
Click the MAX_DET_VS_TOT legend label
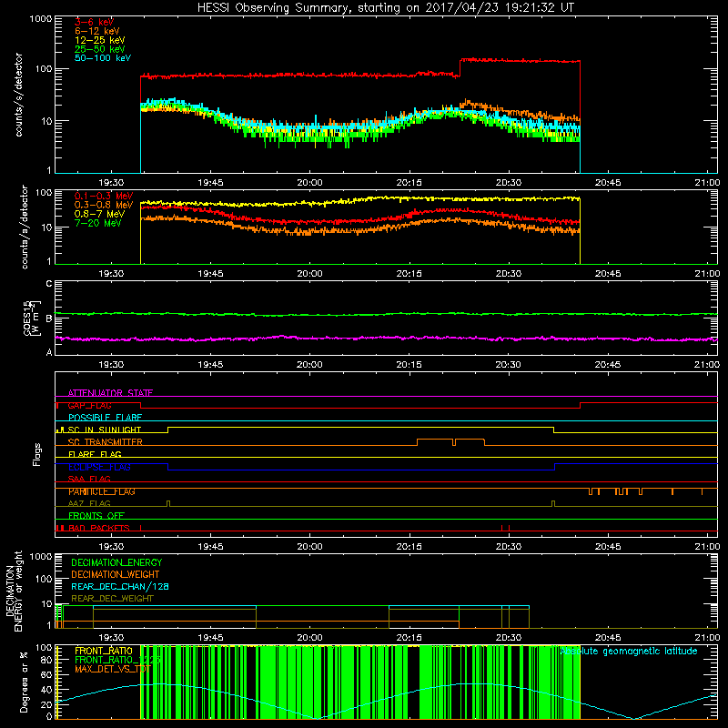[113, 669]
